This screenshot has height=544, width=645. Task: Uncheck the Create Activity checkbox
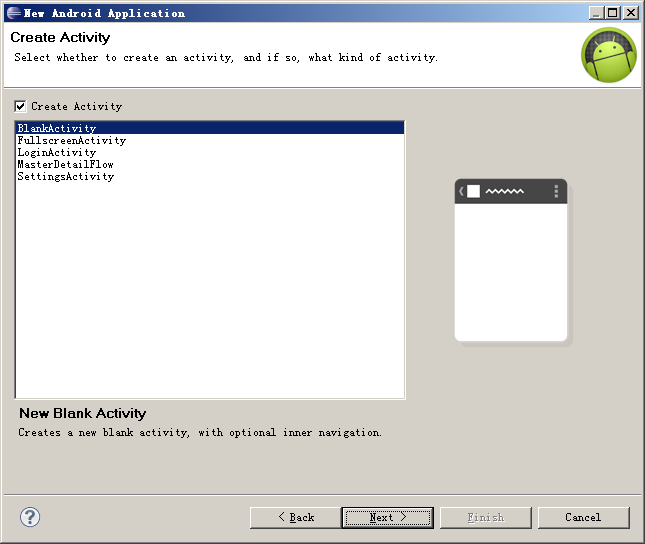[20, 106]
